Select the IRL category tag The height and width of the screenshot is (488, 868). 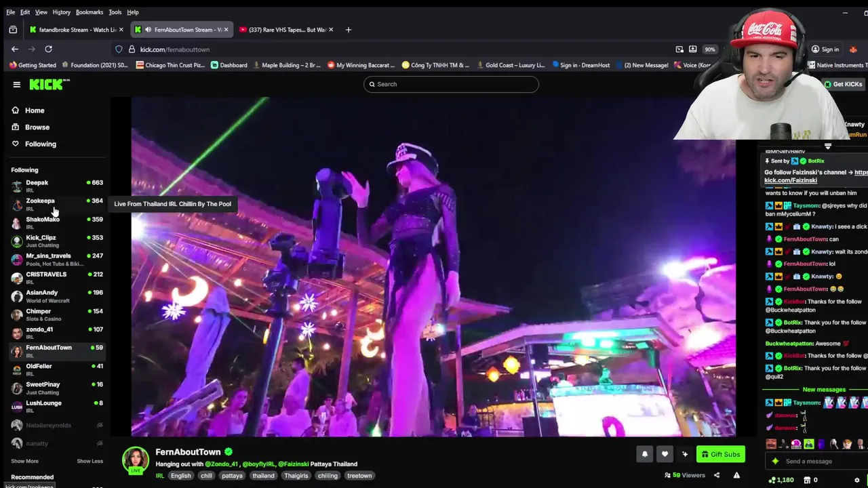click(x=160, y=476)
